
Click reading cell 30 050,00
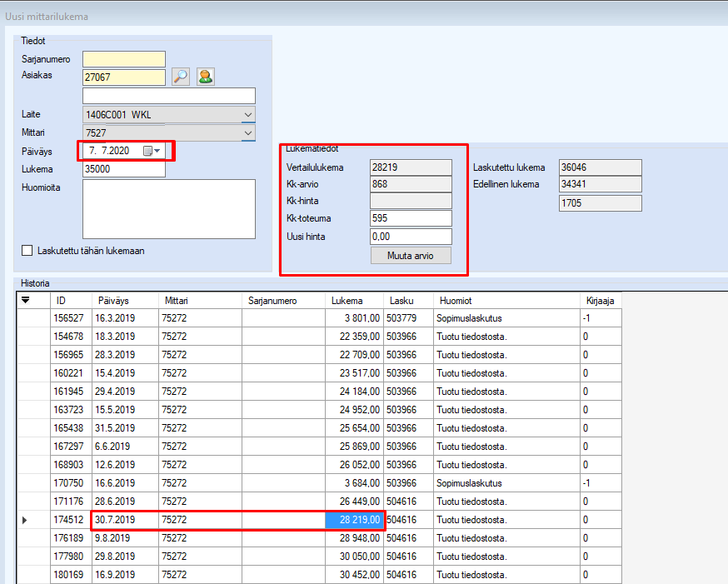pyautogui.click(x=354, y=557)
